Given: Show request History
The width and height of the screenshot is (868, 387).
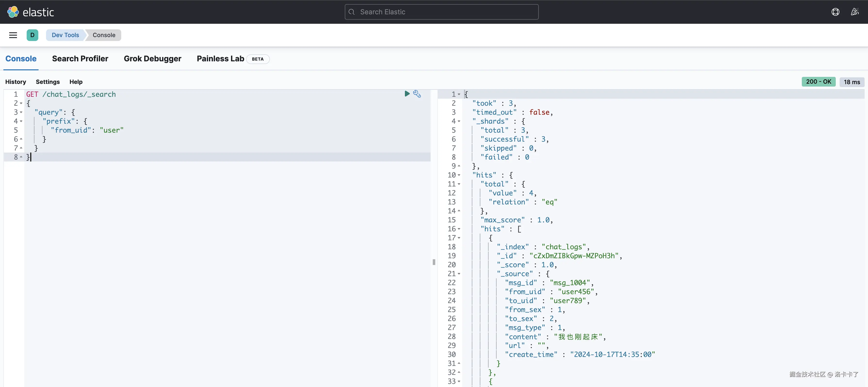Looking at the screenshot, I should pos(16,82).
